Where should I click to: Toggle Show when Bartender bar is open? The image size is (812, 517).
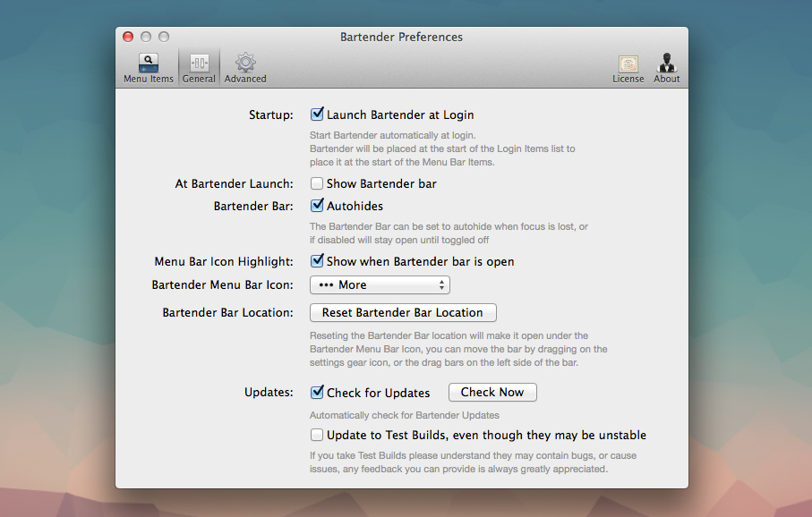317,261
